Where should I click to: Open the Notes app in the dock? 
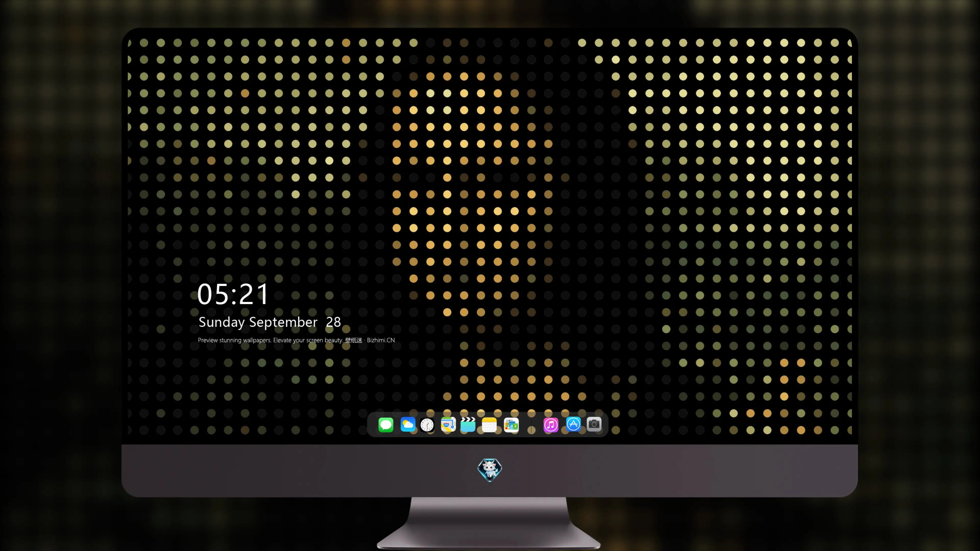(x=489, y=425)
